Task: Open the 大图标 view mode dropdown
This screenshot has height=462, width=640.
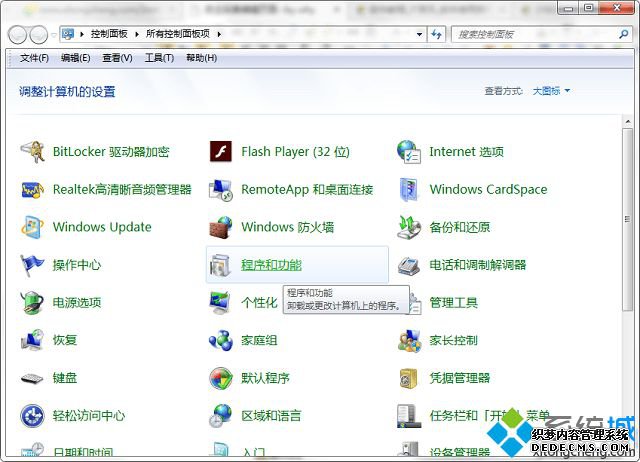Action: point(551,91)
